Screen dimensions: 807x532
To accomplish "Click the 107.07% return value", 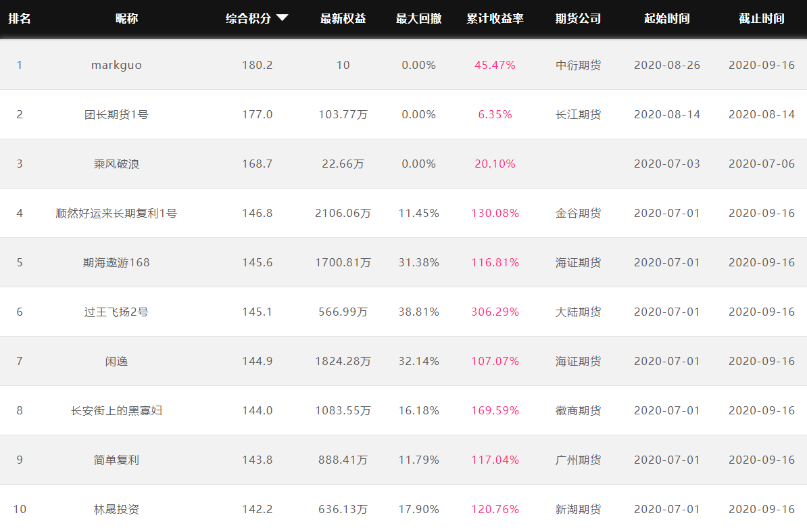I will [x=495, y=361].
